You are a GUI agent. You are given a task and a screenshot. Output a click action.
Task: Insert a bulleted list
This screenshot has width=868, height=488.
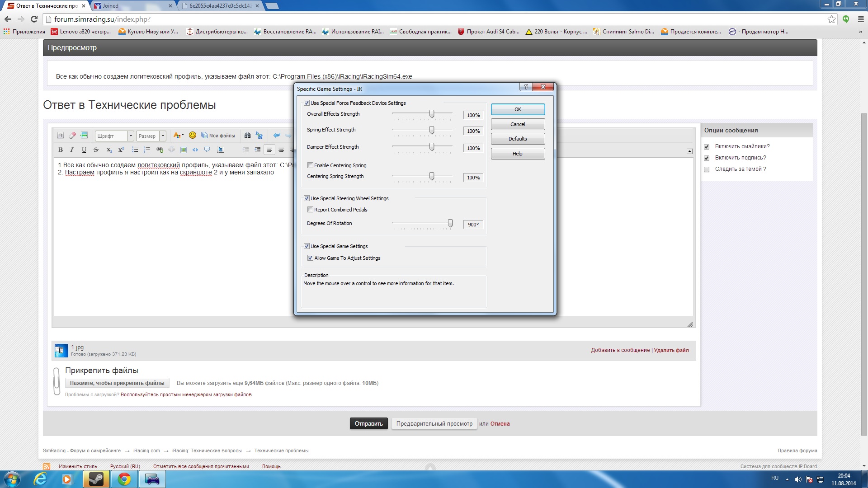[135, 150]
